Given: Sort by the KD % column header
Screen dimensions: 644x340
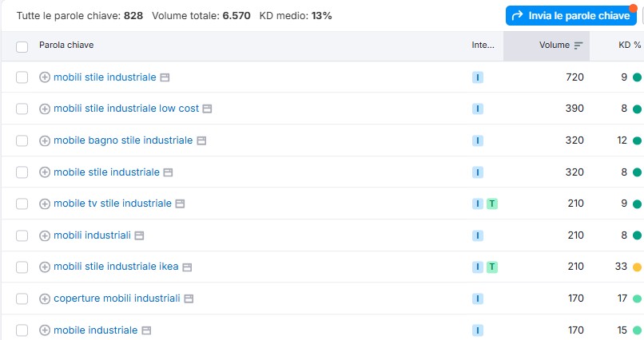Looking at the screenshot, I should coord(630,45).
